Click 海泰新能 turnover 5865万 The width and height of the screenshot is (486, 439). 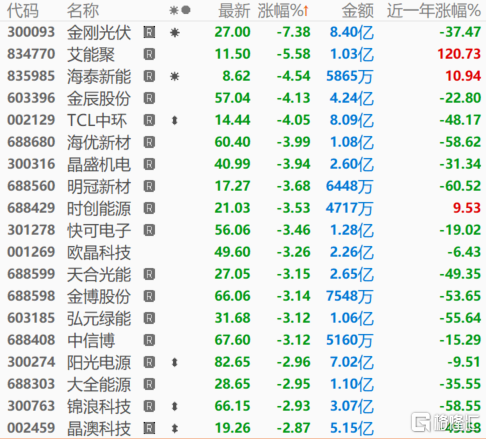349,76
